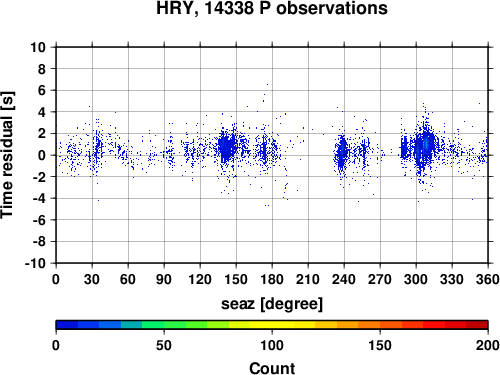Pick the yellow segment at colorbar value 100
Viewport: 500px width, 375px height.
point(272,325)
